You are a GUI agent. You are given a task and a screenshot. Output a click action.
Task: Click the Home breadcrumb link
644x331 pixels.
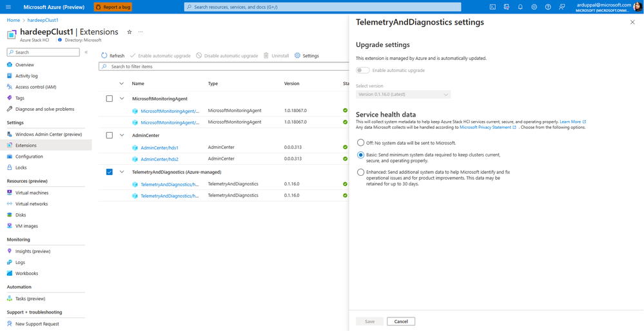[x=13, y=20]
